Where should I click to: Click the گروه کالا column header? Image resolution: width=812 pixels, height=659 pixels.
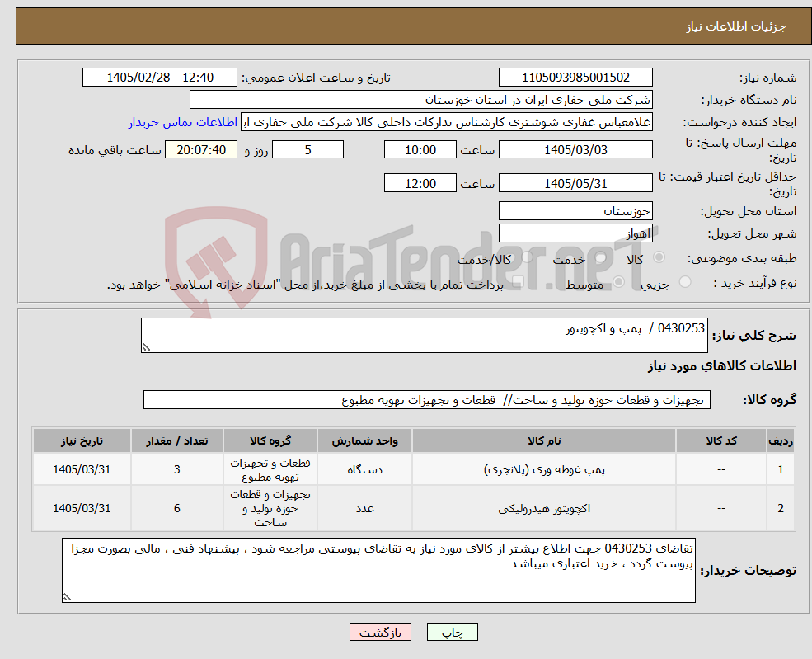270,441
